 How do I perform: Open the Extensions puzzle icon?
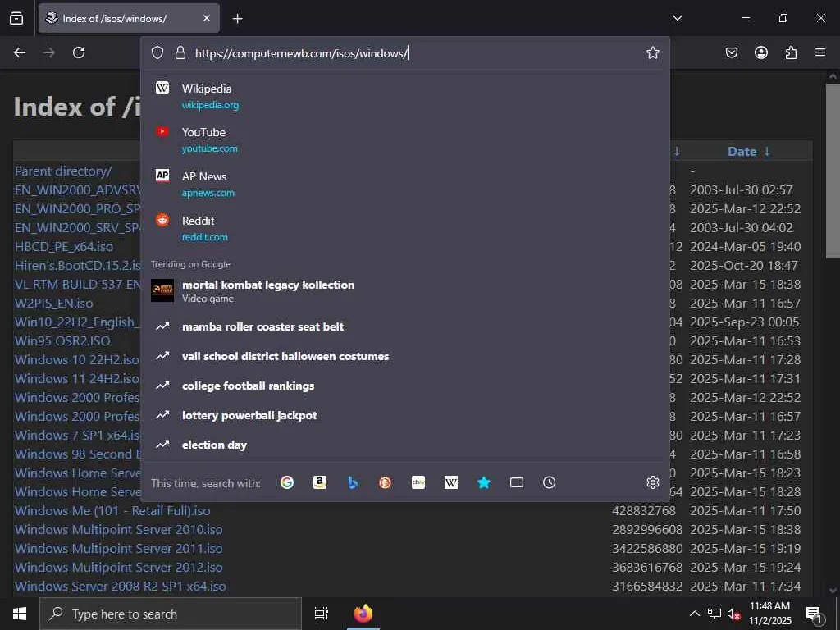[791, 52]
